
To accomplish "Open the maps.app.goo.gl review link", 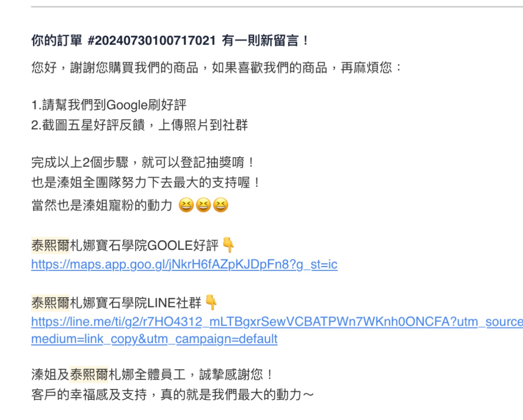I will click(x=184, y=264).
